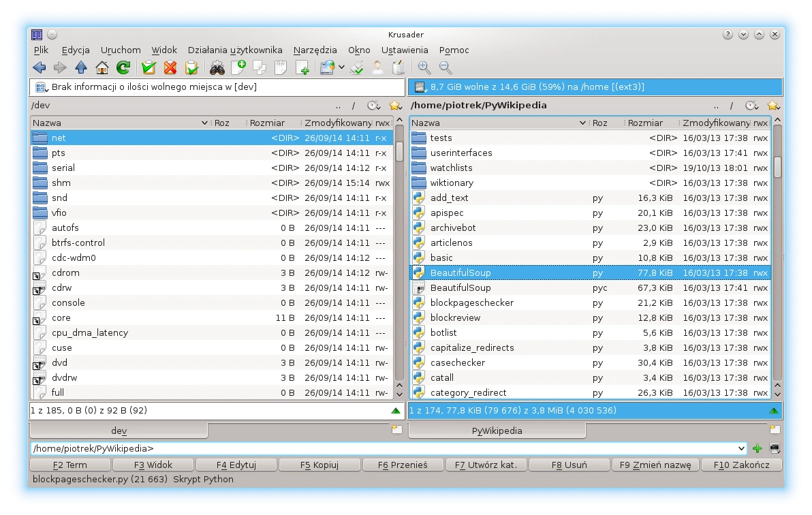Open the Narzędzia menu
The width and height of the screenshot is (812, 515).
coord(315,50)
